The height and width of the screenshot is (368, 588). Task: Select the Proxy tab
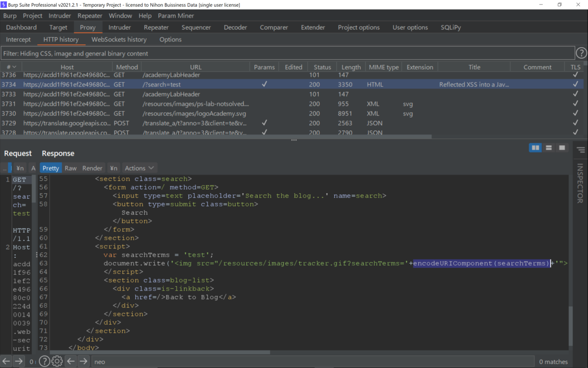tap(88, 27)
